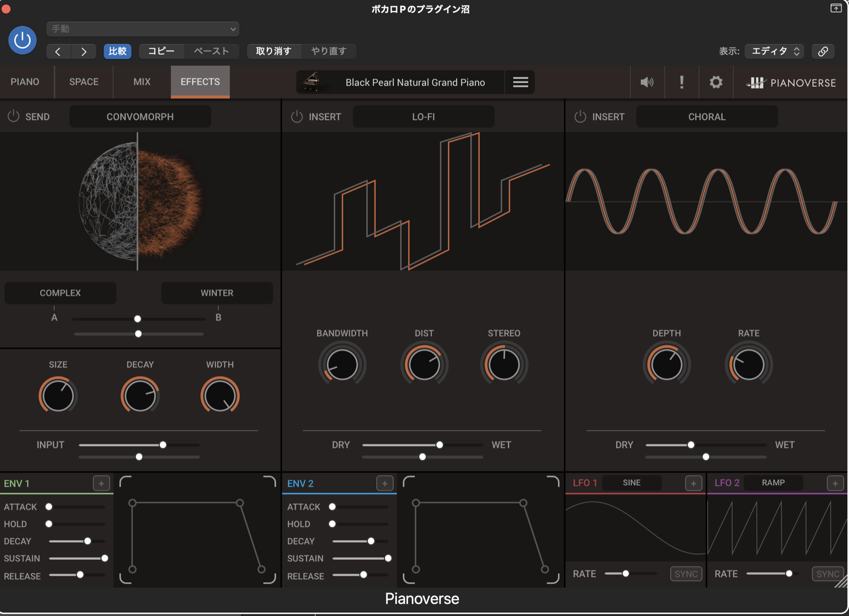Go to next preset with right arrow
The image size is (849, 616).
[83, 51]
